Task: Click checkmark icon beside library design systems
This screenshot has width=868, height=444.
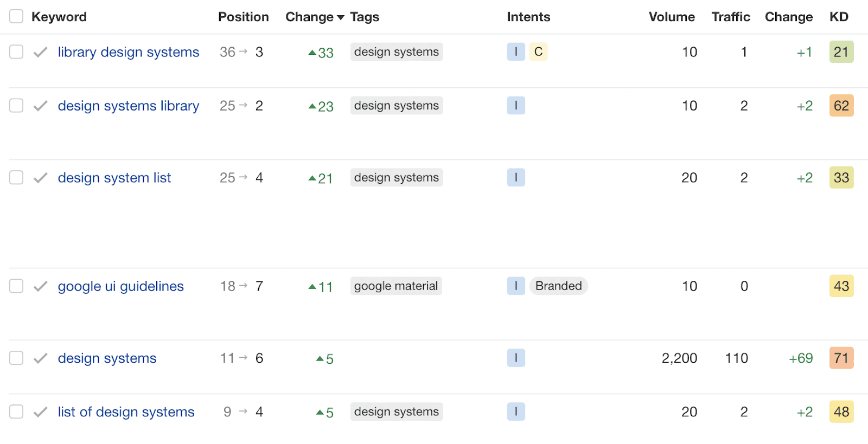Action: click(40, 53)
